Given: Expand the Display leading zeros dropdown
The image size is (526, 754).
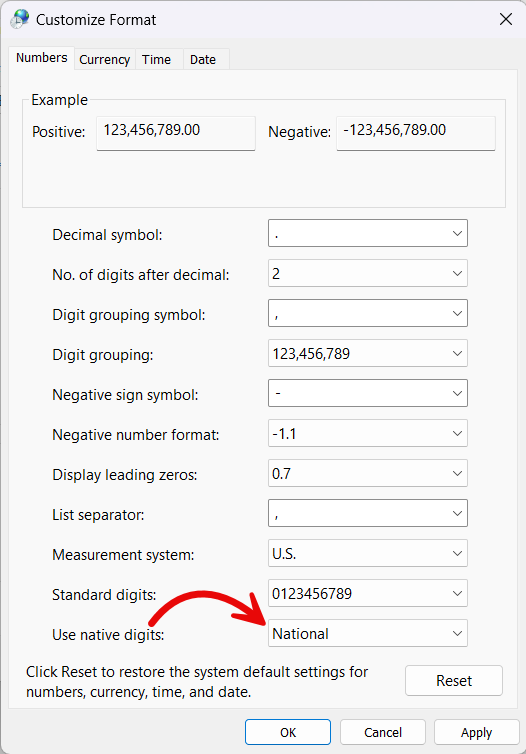Looking at the screenshot, I should pyautogui.click(x=368, y=473).
